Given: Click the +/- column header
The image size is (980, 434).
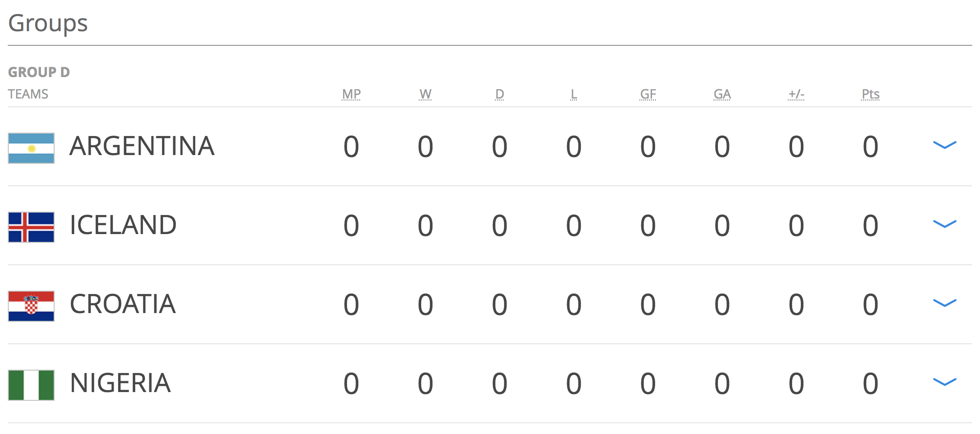Looking at the screenshot, I should pyautogui.click(x=796, y=94).
